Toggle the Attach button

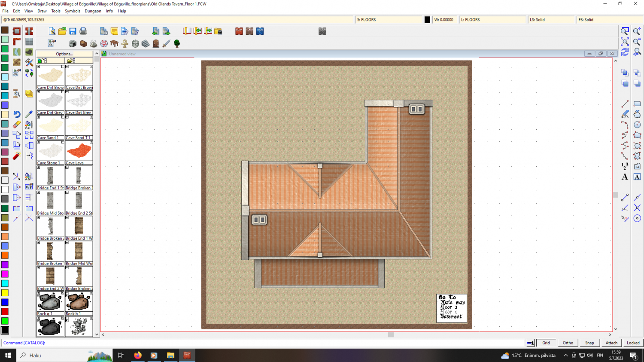[611, 343]
